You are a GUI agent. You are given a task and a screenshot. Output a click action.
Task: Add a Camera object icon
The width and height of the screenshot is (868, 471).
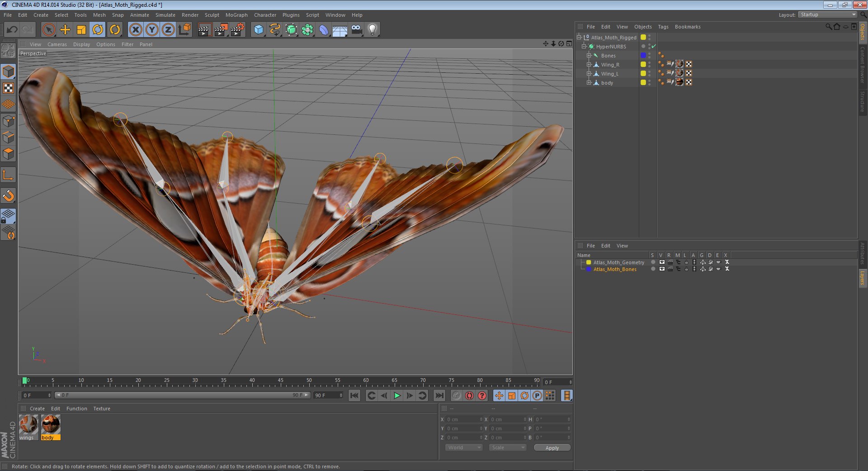pyautogui.click(x=356, y=30)
